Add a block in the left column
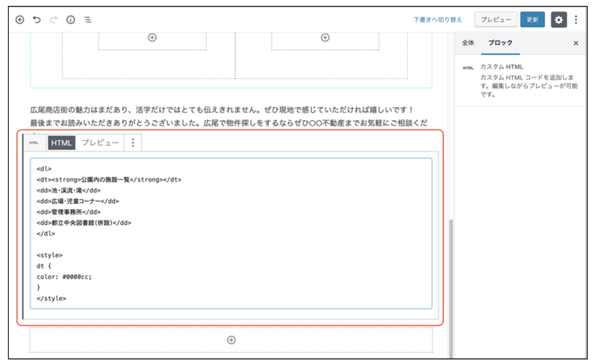597x364 pixels. tap(152, 38)
